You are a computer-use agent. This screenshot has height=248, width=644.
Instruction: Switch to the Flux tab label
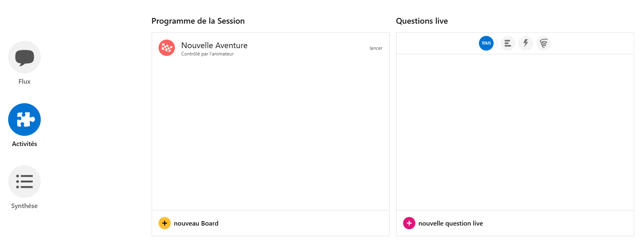(24, 82)
